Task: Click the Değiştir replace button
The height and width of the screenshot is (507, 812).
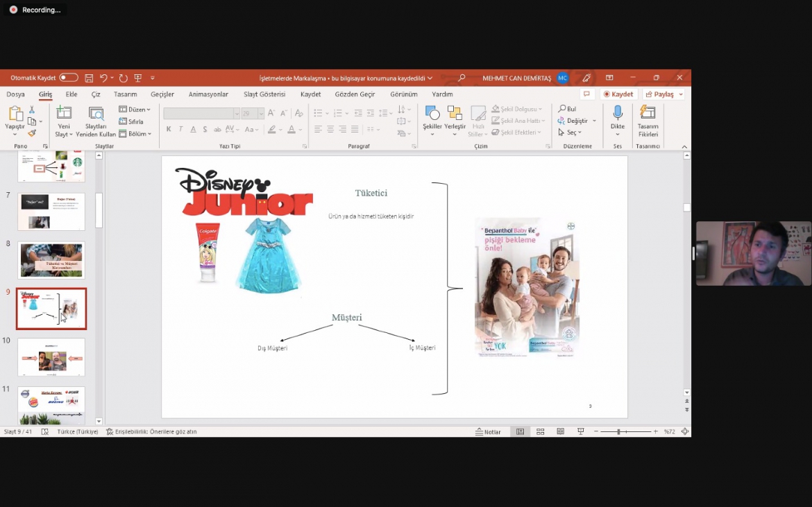Action: click(577, 121)
